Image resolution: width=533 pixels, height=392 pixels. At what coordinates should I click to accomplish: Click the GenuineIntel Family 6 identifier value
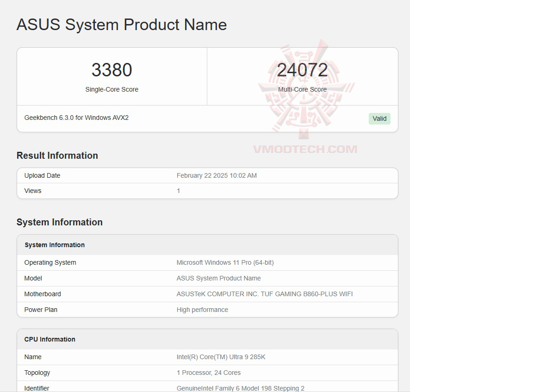[241, 388]
